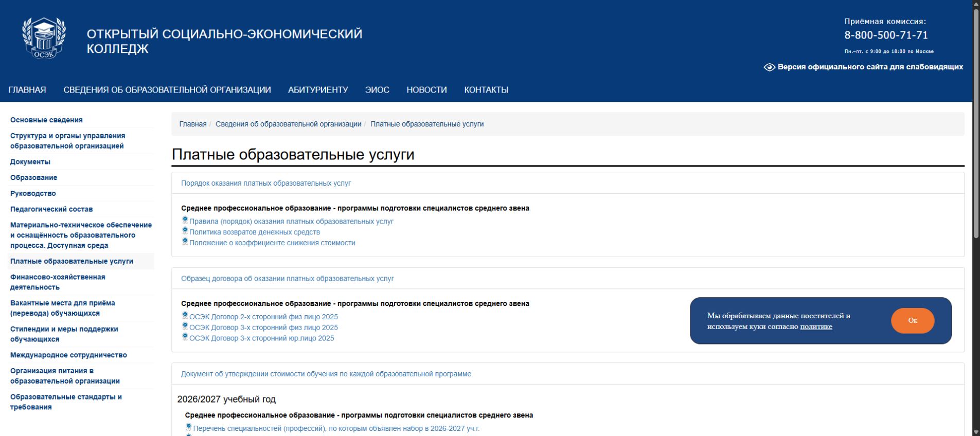This screenshot has width=980, height=436.
Task: Open ОСЭК Договор 3-х сторонний физ лицо 2025
Action: coord(263,328)
